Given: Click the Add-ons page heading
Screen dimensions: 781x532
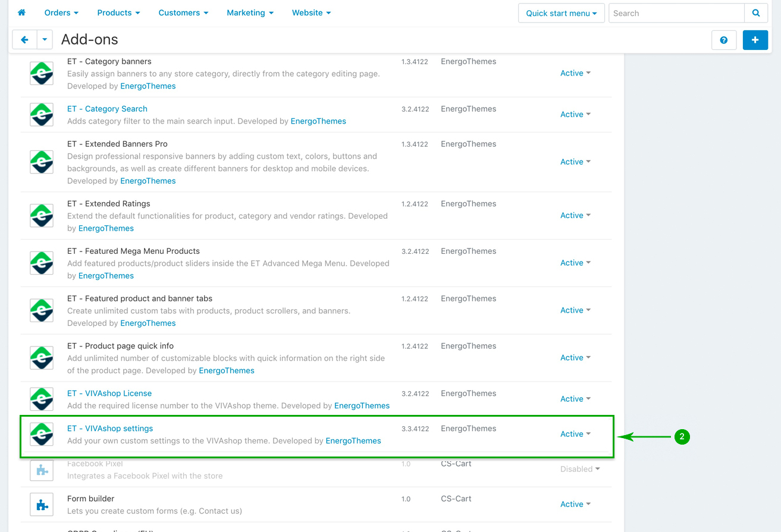Looking at the screenshot, I should (x=90, y=40).
